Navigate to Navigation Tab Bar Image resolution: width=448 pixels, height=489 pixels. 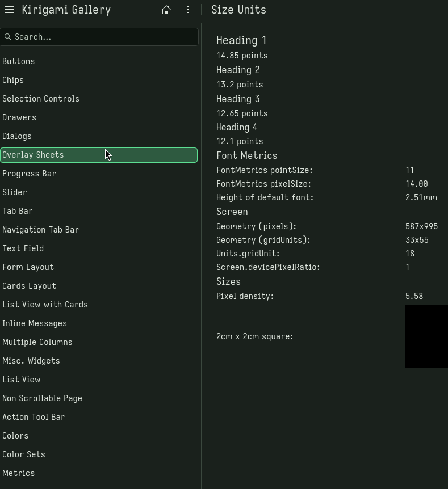(x=40, y=230)
